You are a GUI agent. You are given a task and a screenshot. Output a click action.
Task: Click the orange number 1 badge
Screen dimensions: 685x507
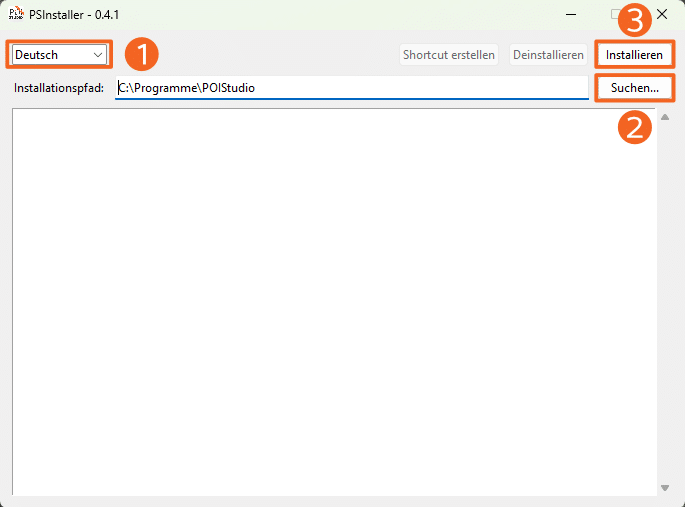tap(141, 54)
